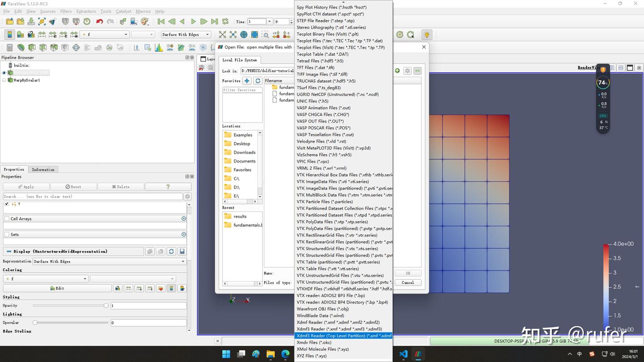Toggle the Sets checkbox
644x362 pixels.
[7, 235]
